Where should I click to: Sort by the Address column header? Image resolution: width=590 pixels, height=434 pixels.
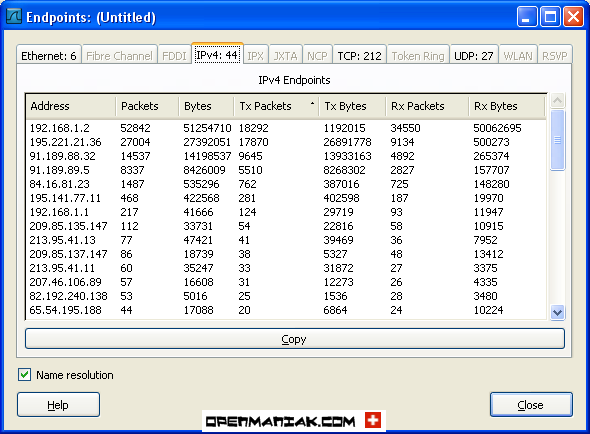click(x=71, y=106)
